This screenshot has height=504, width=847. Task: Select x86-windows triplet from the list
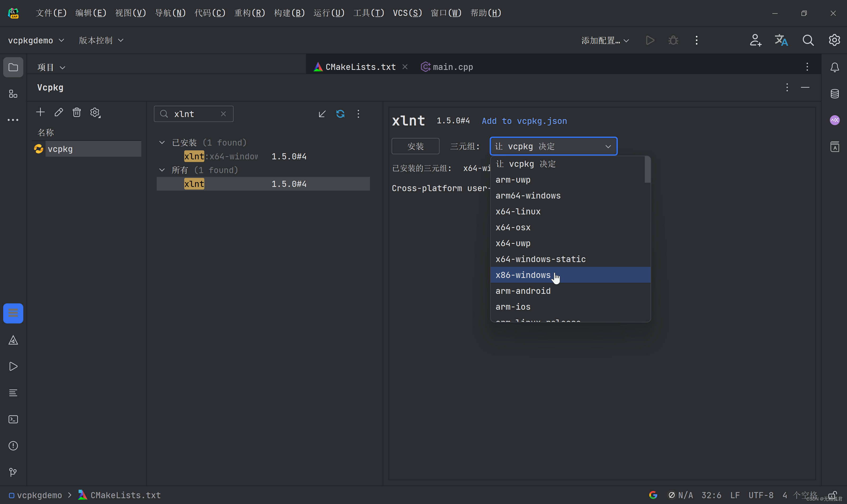coord(523,275)
